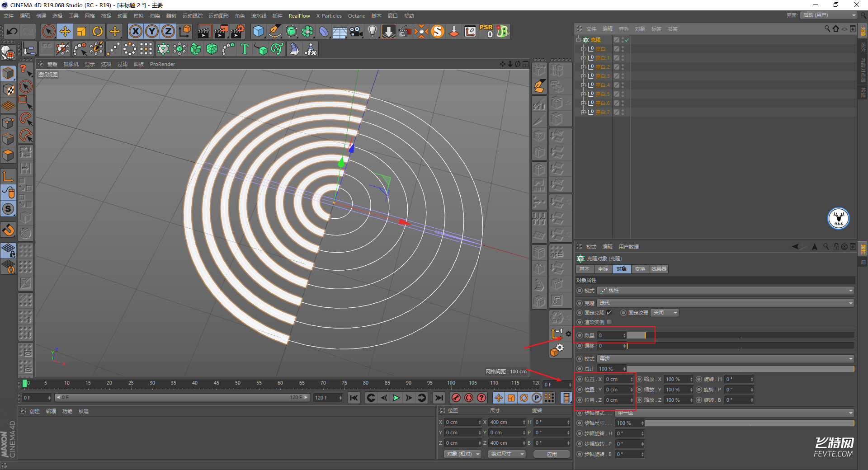Open the 克隆 迭代 dropdown
This screenshot has width=868, height=470.
726,303
